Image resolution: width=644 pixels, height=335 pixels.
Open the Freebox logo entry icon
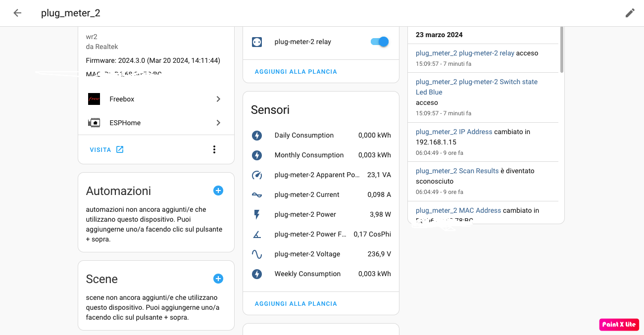pos(94,99)
